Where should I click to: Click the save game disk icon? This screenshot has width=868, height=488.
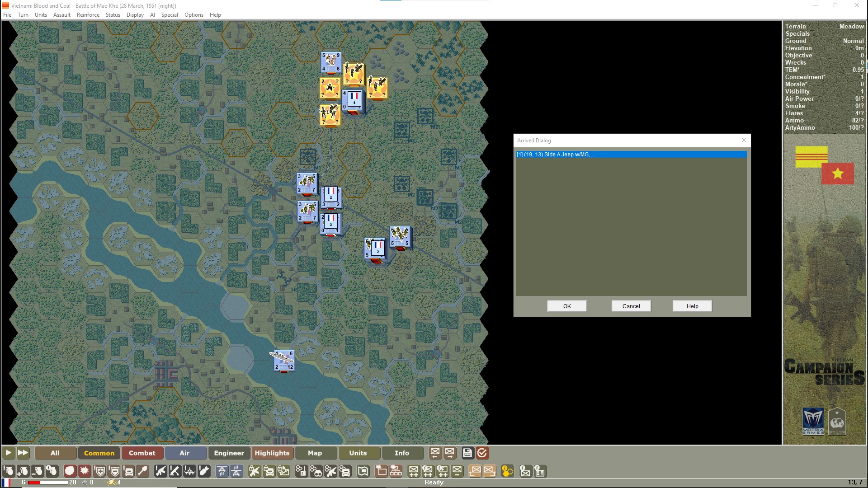point(467,453)
